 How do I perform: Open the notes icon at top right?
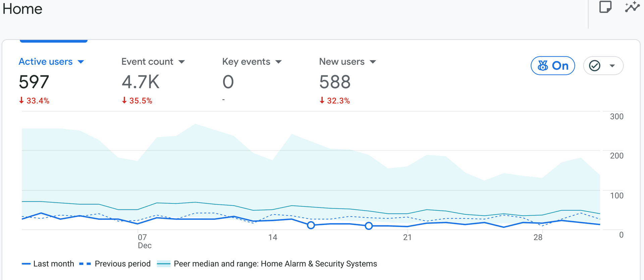point(605,7)
